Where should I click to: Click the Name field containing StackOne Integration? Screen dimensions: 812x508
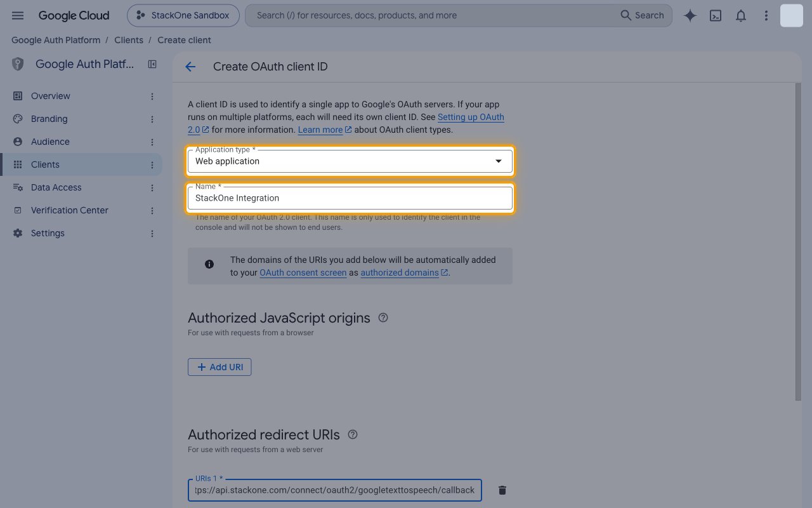pos(350,198)
